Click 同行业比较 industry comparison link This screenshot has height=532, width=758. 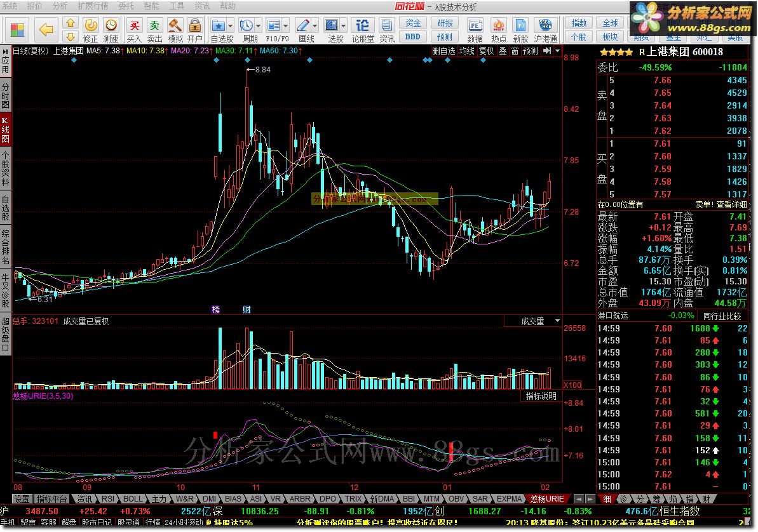tap(722, 316)
